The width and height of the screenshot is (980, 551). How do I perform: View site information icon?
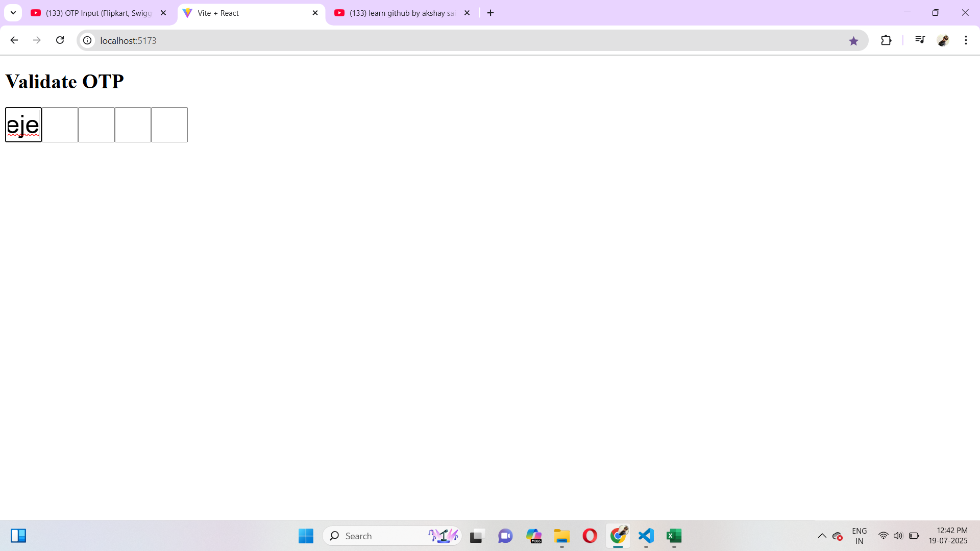click(x=88, y=40)
